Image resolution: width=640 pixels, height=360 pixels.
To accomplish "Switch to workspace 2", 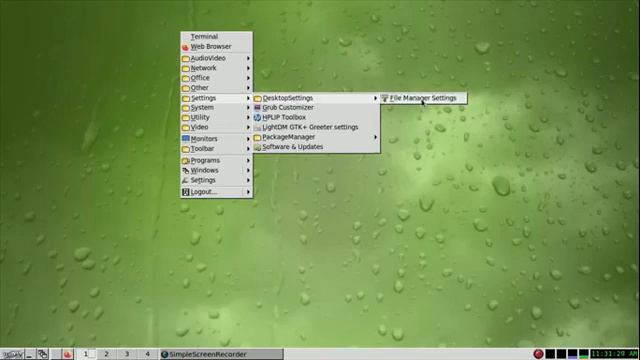I will click(x=106, y=354).
